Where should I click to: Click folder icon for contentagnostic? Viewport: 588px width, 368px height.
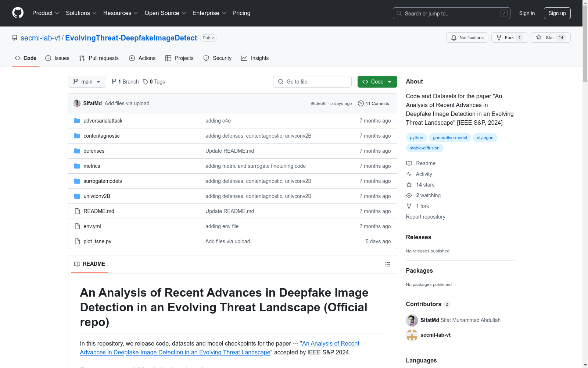click(x=77, y=136)
